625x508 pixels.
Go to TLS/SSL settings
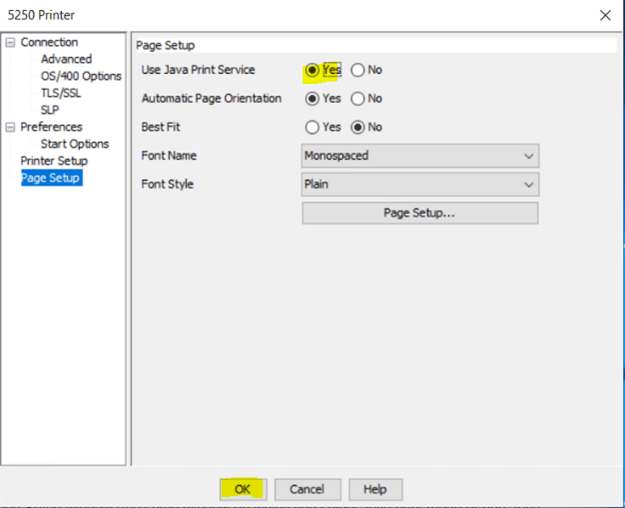(x=61, y=93)
